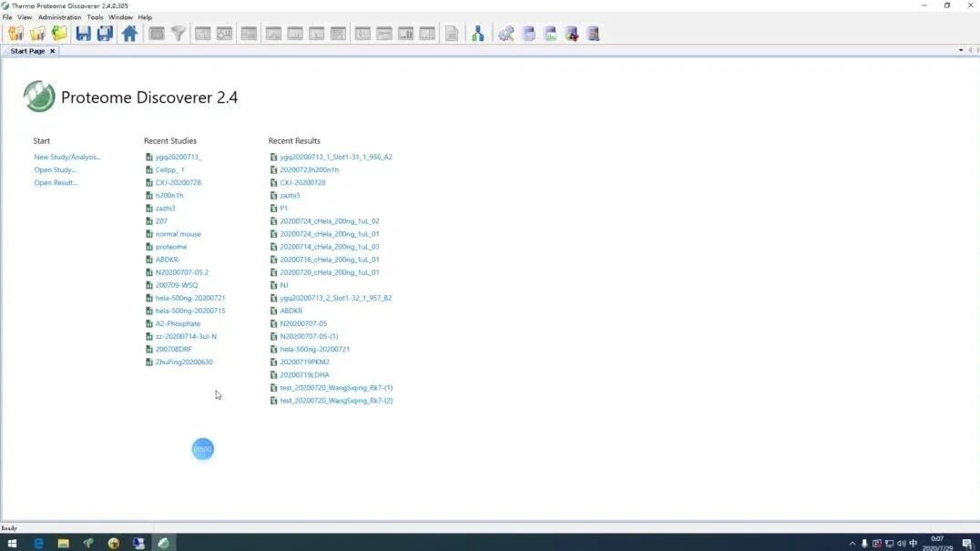
Task: Click the database with chemistry flask icon
Action: (572, 34)
